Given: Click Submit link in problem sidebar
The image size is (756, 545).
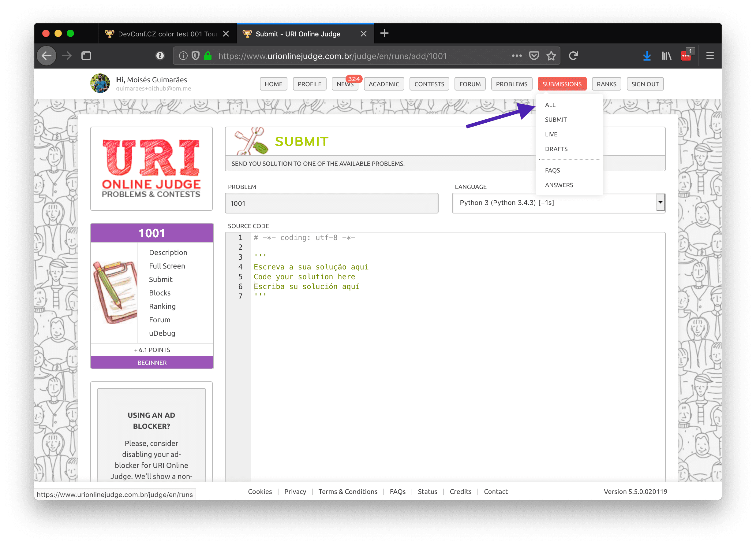Looking at the screenshot, I should tap(160, 280).
